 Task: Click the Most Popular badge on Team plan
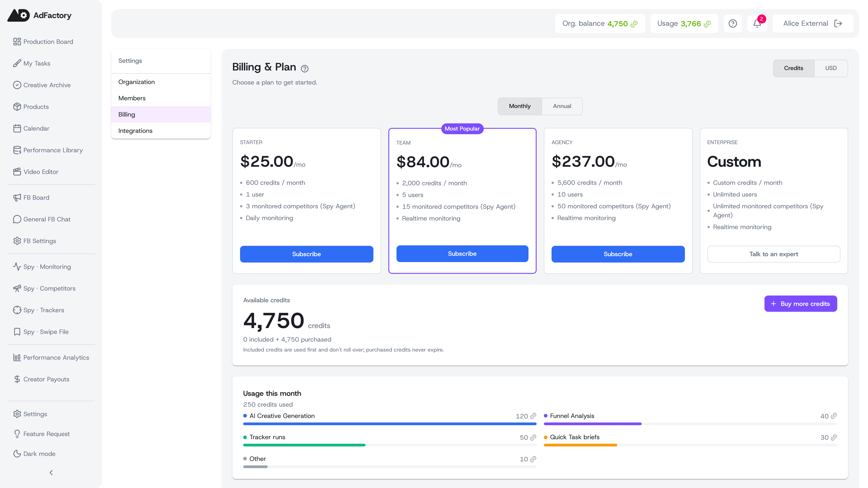pos(462,128)
